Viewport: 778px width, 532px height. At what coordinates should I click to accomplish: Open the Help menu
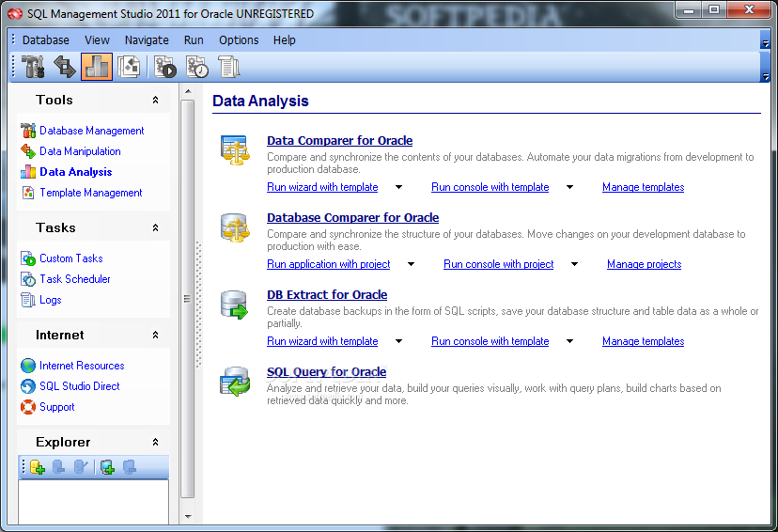pyautogui.click(x=285, y=40)
